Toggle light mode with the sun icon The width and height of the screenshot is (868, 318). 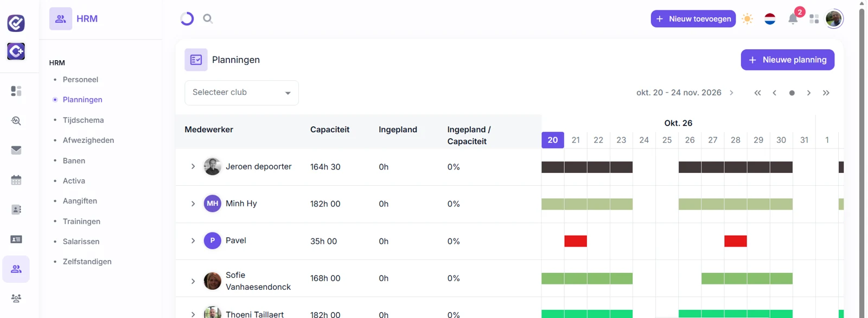(747, 19)
